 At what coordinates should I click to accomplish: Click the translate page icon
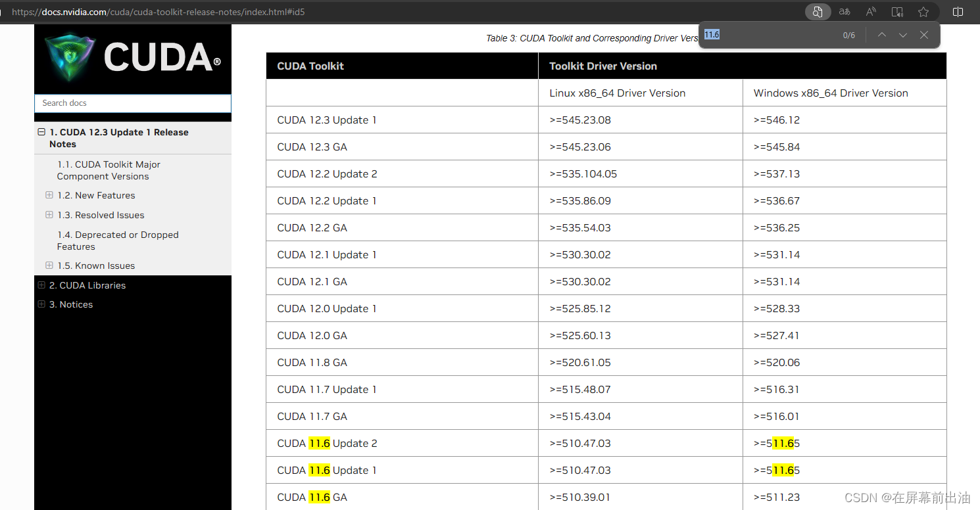845,11
